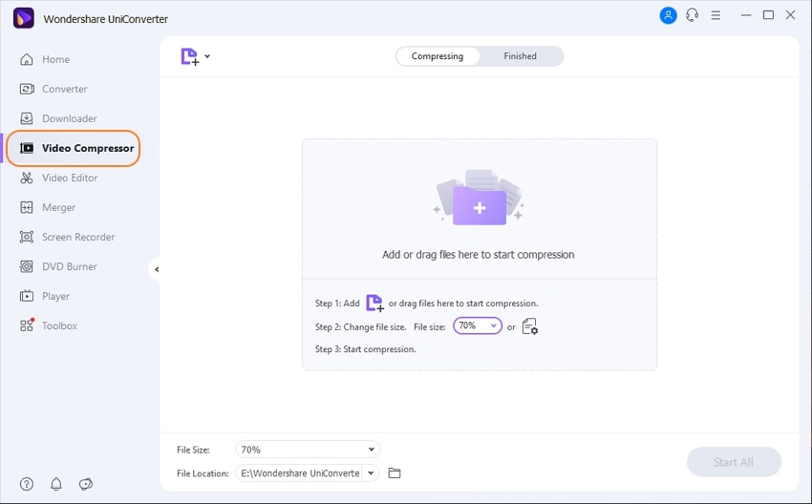Click the add file icon in Step 1

[x=374, y=303]
